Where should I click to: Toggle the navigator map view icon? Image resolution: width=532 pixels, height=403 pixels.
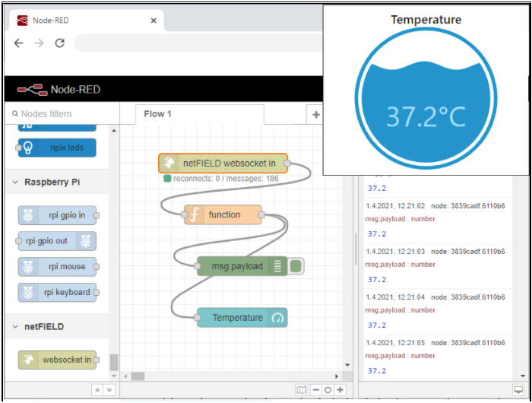[x=302, y=390]
